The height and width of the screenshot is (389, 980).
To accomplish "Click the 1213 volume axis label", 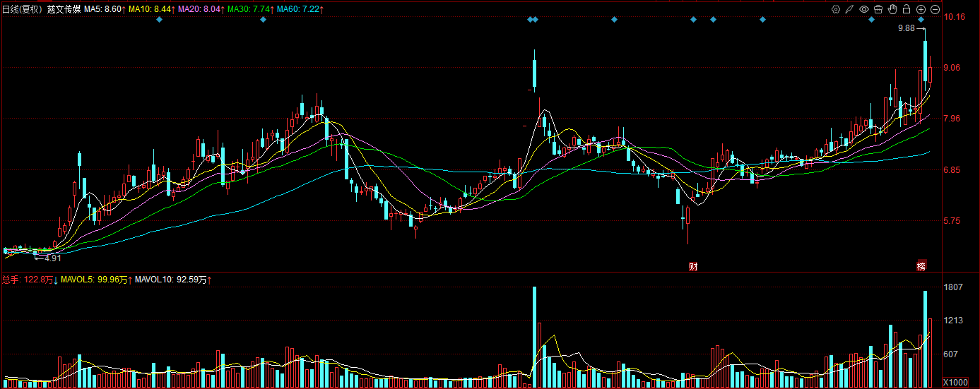I will [x=953, y=321].
